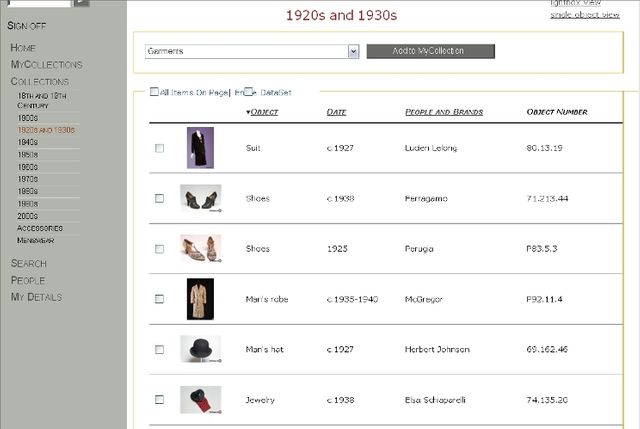Click object number 80.13.19
Viewport: 640px width, 429px height.
pos(544,148)
